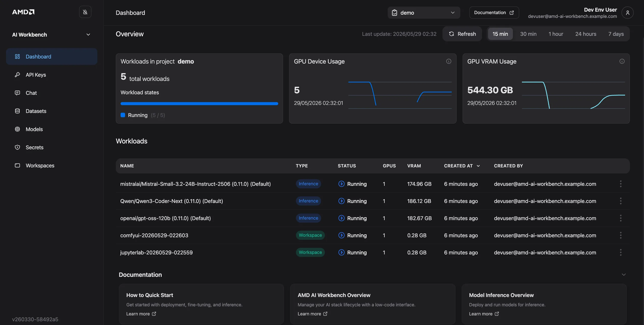Open actions menu for Qwen3-Coder-Next workload
644x325 pixels.
pyautogui.click(x=621, y=201)
